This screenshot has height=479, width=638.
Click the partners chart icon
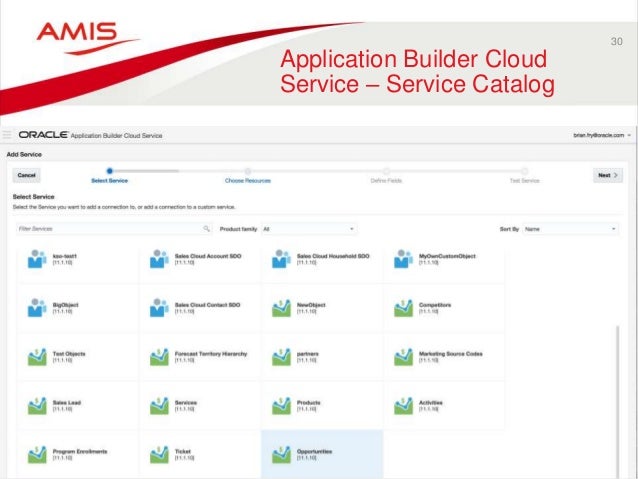(x=281, y=357)
